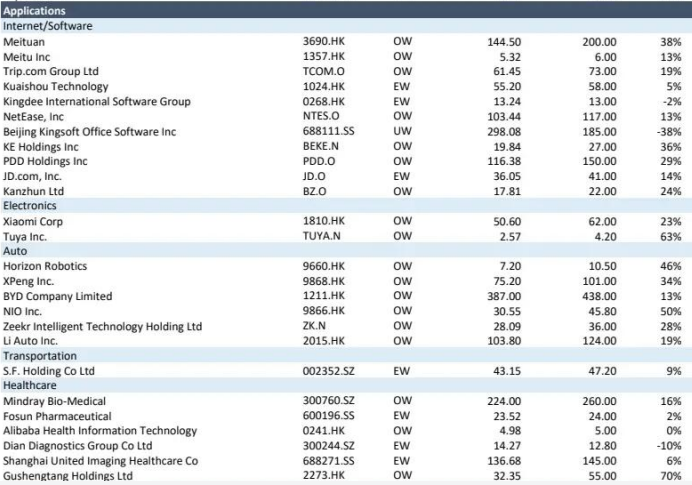Viewport: 692px width, 485px height.
Task: Select target price 101.00
Action: (599, 281)
